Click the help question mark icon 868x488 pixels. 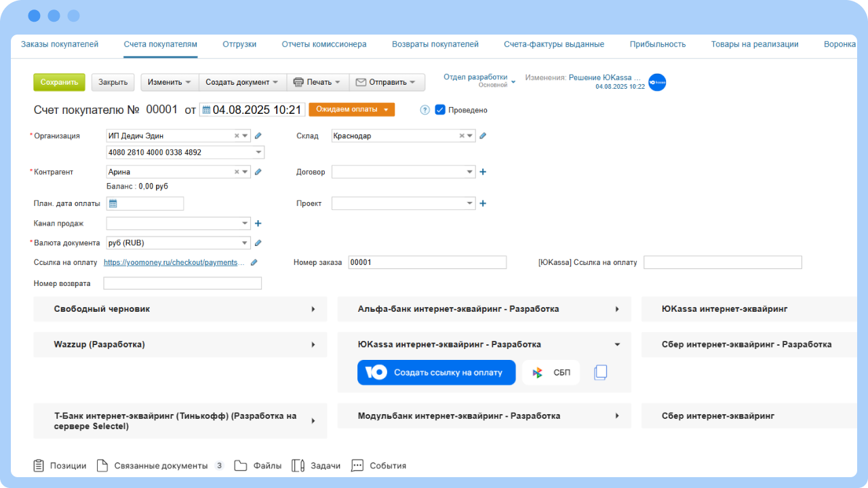coord(425,110)
